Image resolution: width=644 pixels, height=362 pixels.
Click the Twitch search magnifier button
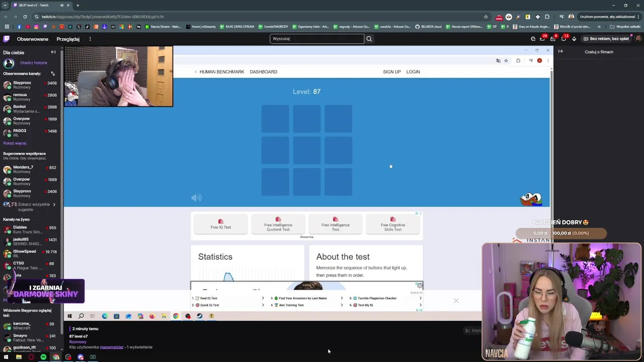(x=369, y=39)
